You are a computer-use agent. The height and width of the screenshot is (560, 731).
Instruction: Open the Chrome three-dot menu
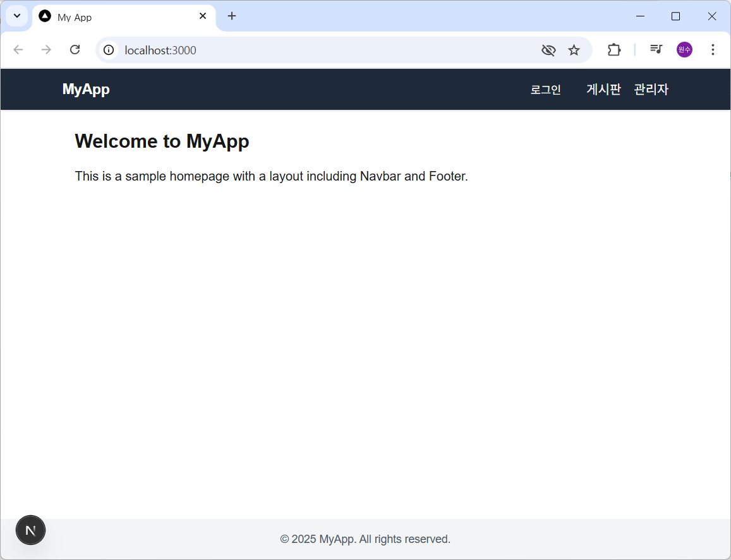713,50
